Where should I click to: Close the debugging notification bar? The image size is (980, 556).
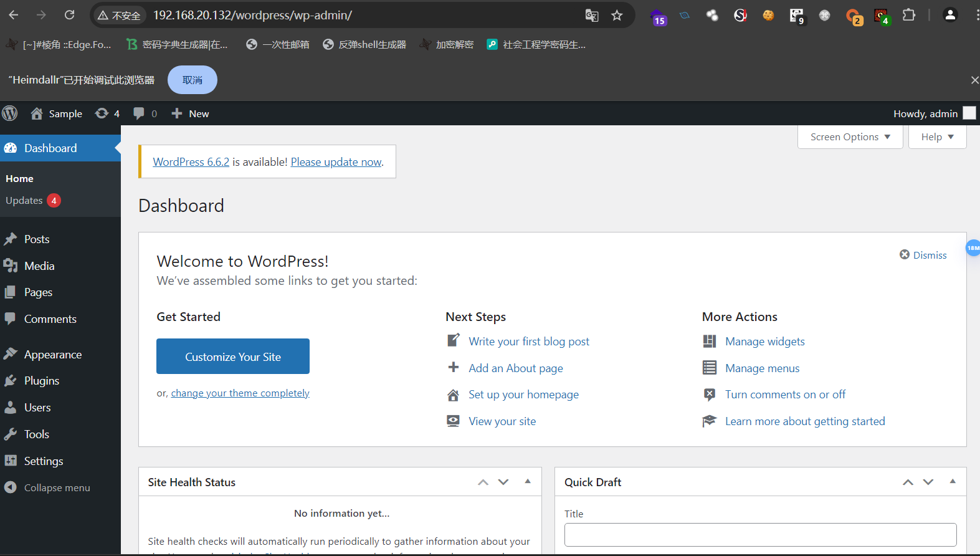pos(974,80)
